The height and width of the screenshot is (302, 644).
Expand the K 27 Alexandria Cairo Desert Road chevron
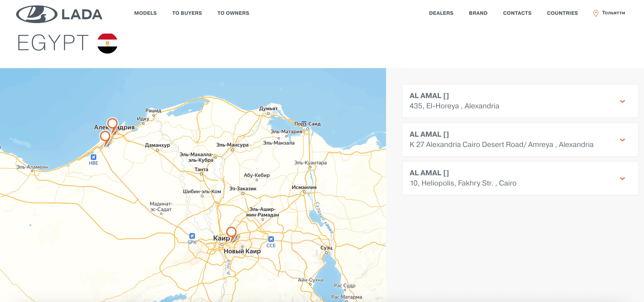(622, 140)
